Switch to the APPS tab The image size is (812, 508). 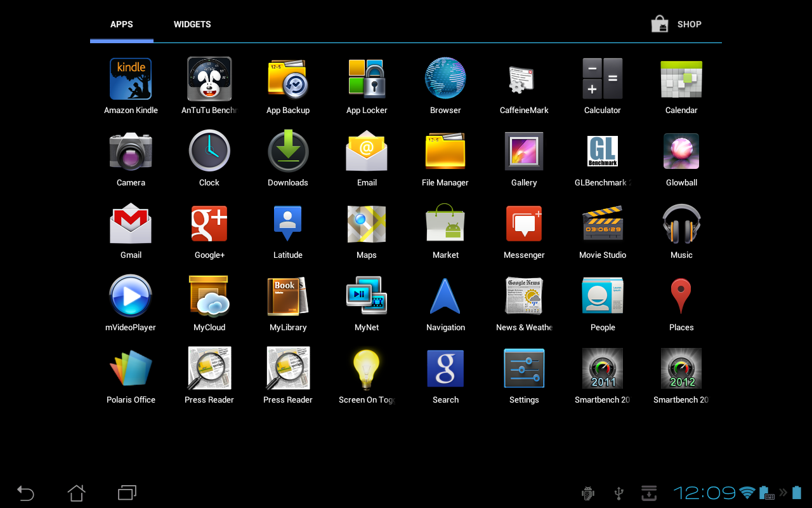point(122,24)
